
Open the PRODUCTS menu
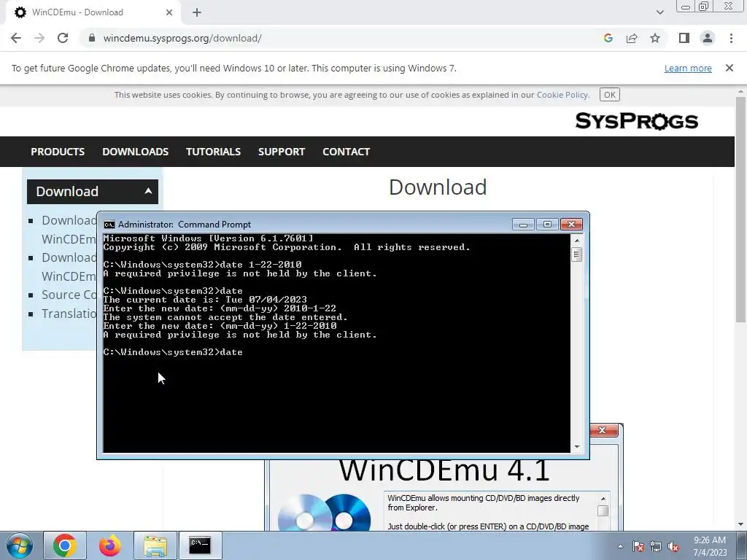point(58,152)
